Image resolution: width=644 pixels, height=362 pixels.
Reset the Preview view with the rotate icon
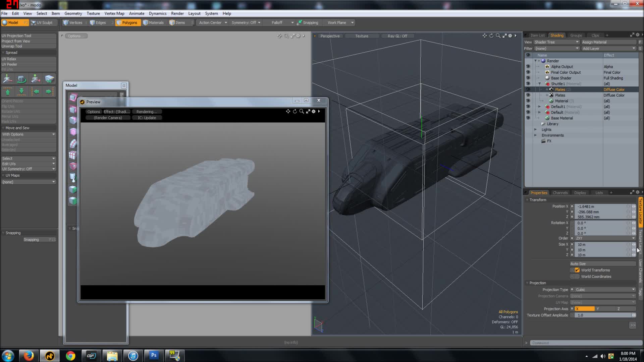[x=295, y=111]
